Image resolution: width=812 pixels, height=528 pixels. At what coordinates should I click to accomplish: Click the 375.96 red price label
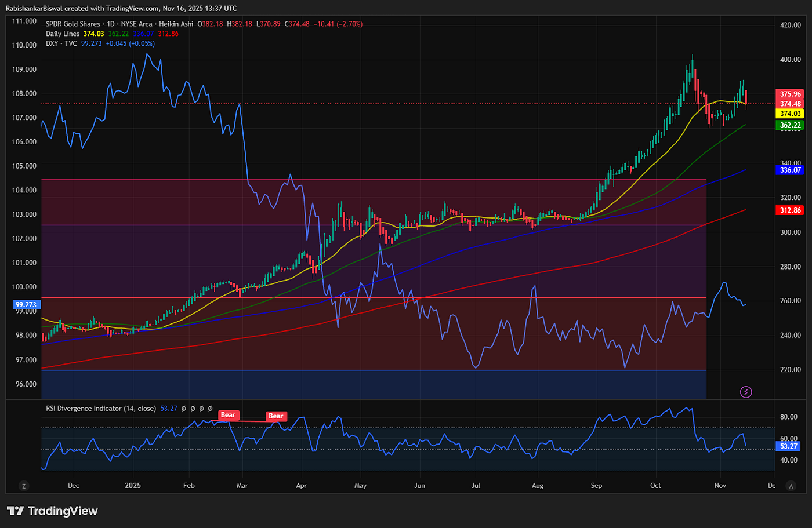[790, 94]
